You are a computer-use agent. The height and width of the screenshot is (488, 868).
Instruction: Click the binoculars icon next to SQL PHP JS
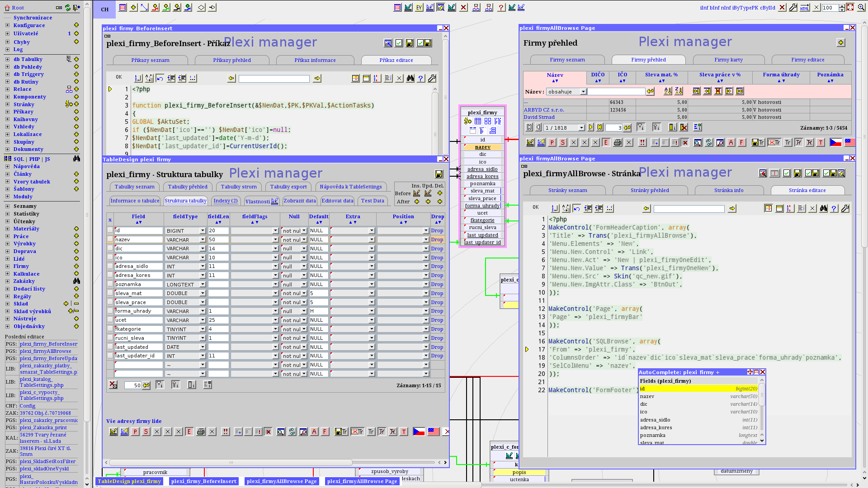pyautogui.click(x=76, y=159)
